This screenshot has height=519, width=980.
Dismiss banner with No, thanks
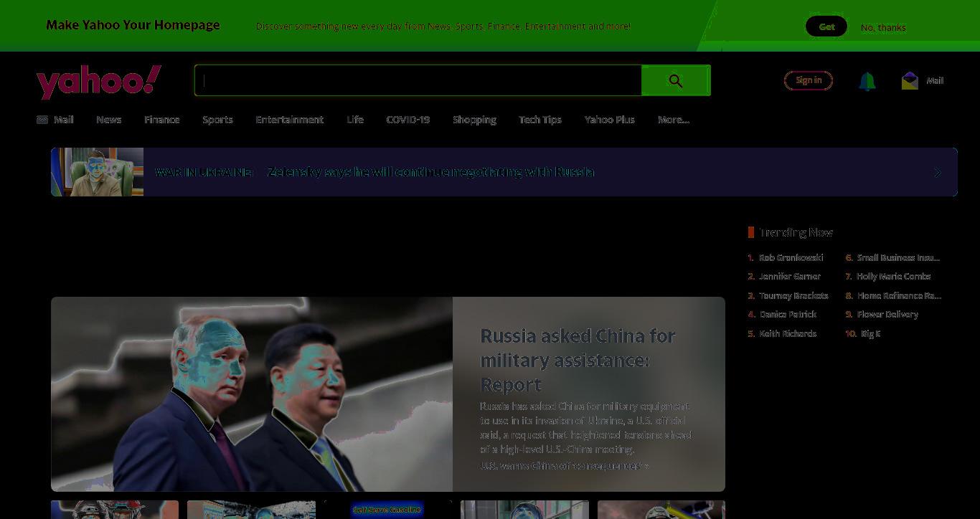883,27
